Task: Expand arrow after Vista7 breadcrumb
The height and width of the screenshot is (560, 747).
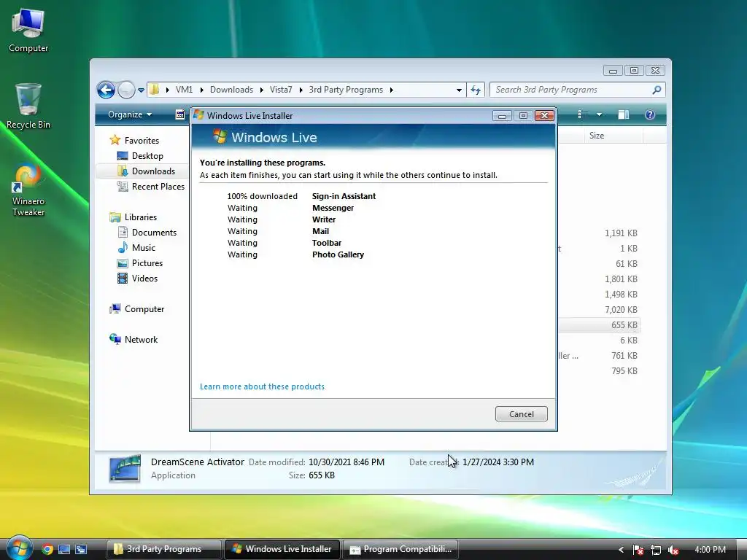Action: tap(301, 90)
